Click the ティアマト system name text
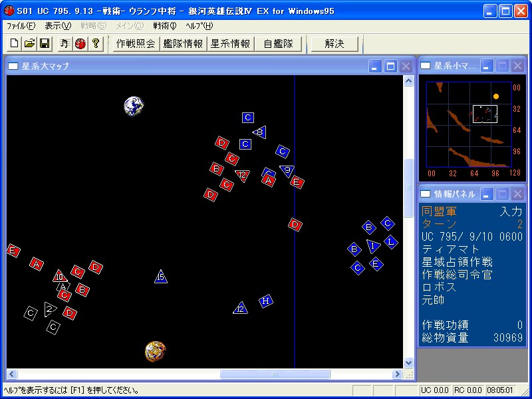This screenshot has height=399, width=532. point(450,249)
